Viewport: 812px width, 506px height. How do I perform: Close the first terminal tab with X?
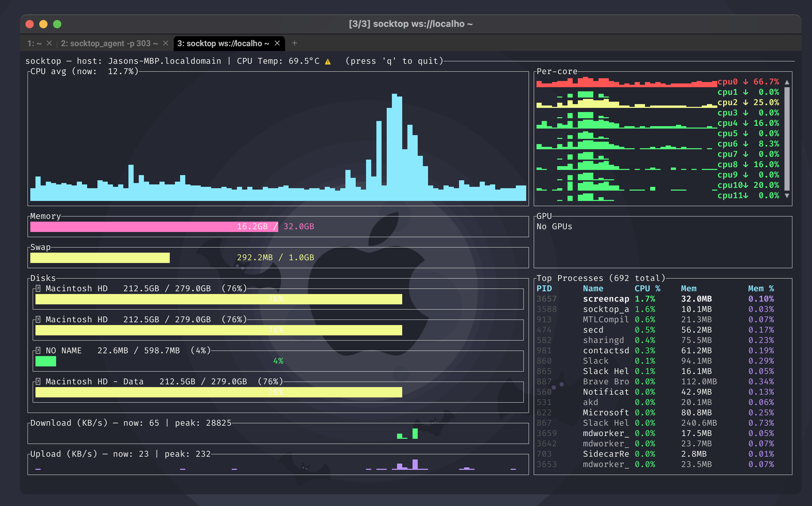click(49, 43)
